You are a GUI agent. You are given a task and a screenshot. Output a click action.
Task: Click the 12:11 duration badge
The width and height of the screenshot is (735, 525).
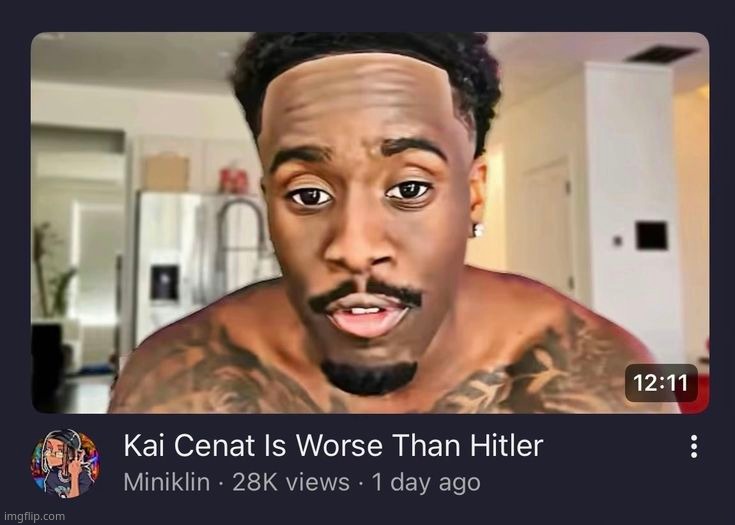coord(661,383)
